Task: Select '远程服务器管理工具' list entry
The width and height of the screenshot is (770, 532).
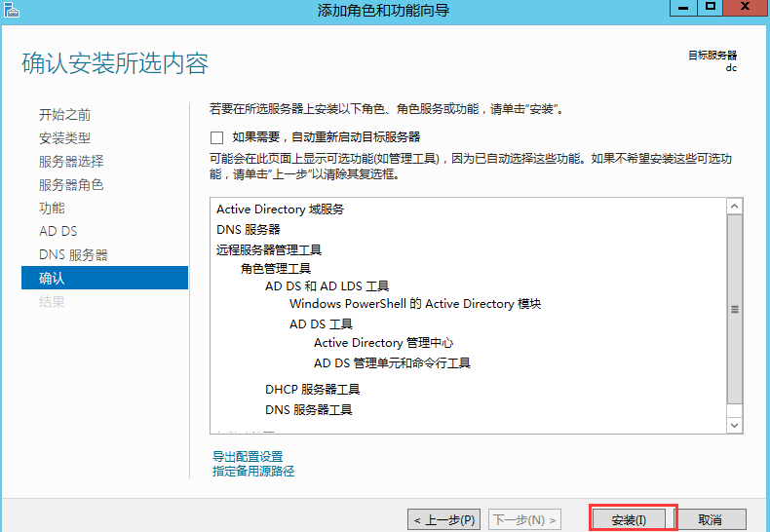Action: [269, 250]
